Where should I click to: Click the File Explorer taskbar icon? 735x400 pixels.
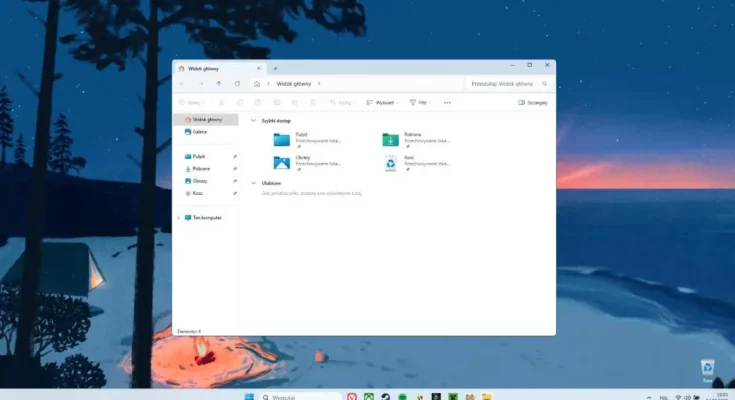[487, 397]
